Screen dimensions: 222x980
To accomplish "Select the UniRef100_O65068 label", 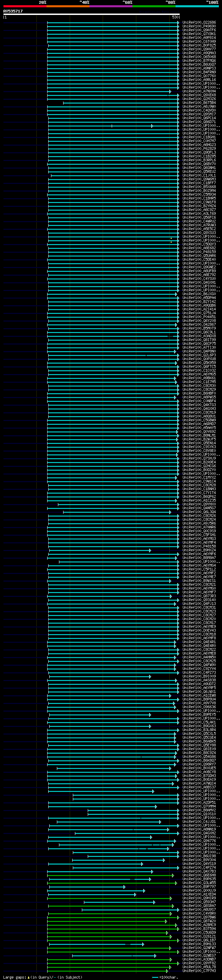I will [199, 57].
